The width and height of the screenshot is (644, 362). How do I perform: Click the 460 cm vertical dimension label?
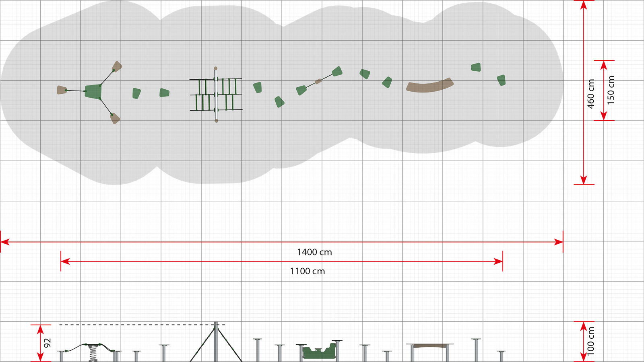tap(590, 94)
